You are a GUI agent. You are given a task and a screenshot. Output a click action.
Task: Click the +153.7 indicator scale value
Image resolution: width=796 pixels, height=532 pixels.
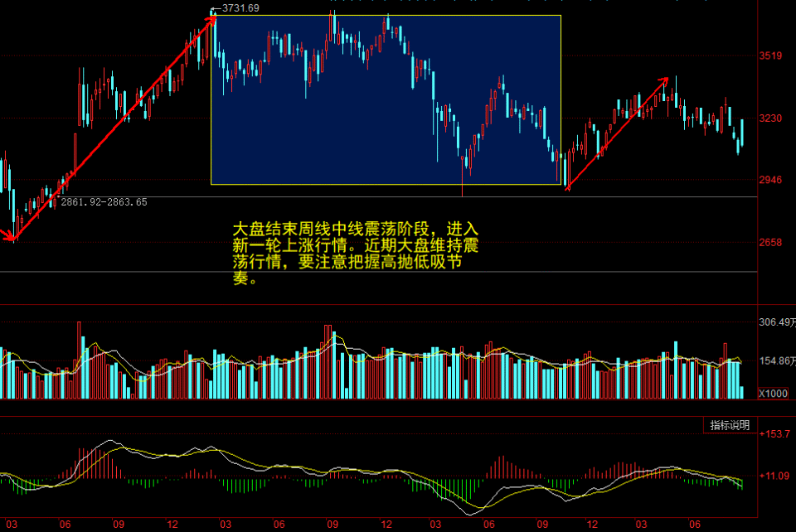click(x=775, y=434)
